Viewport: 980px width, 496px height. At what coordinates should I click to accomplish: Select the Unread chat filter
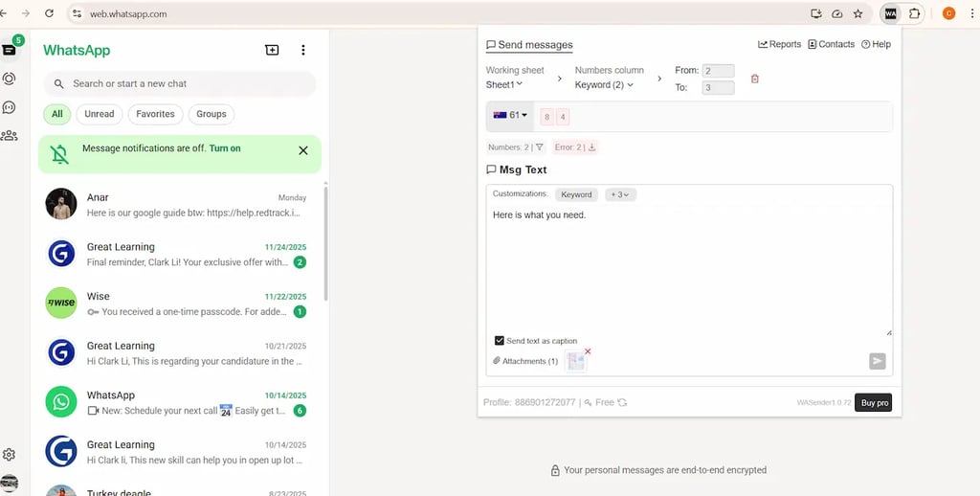(x=100, y=114)
